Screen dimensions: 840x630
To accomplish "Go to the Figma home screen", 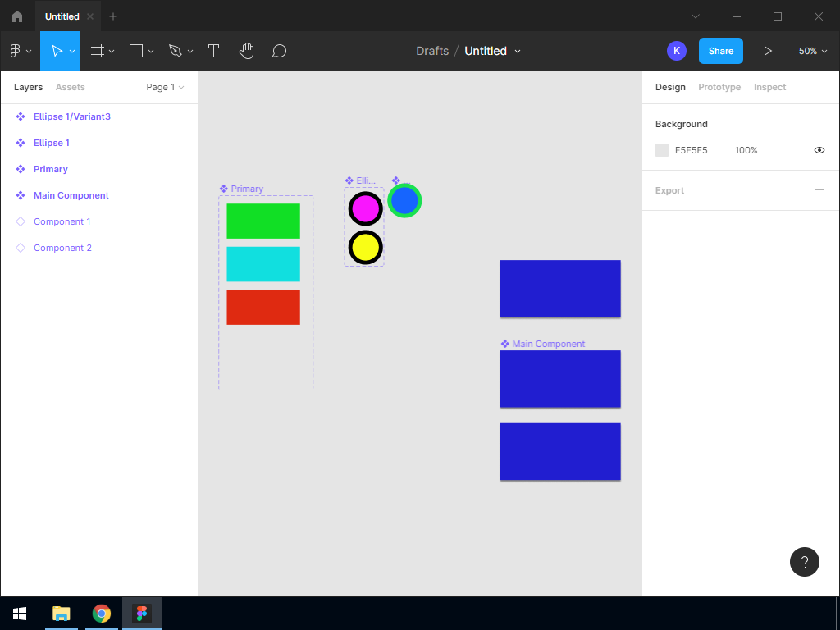I will point(17,16).
